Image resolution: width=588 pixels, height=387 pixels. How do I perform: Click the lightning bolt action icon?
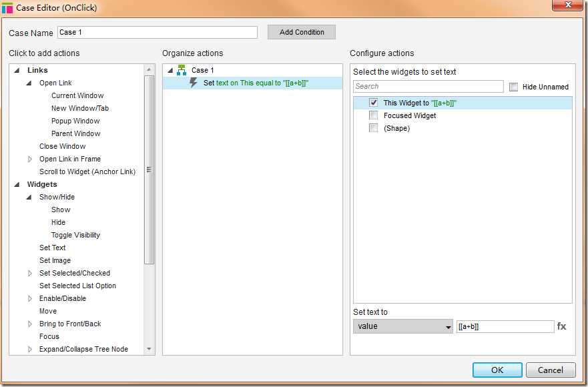[194, 83]
